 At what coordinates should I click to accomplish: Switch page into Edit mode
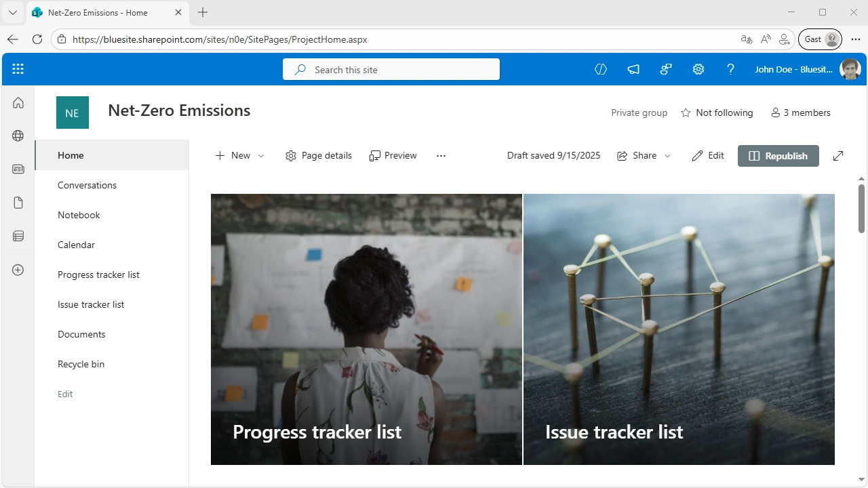pyautogui.click(x=707, y=155)
